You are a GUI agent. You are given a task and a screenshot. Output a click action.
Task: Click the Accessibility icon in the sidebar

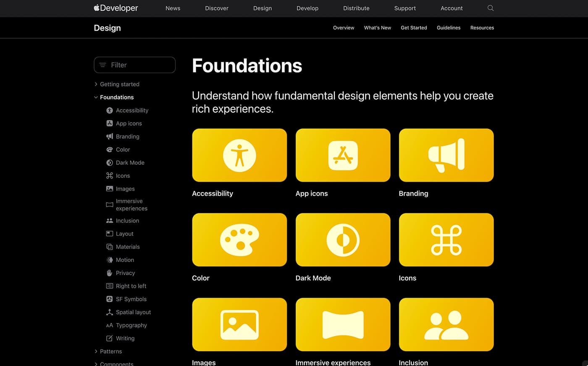109,110
